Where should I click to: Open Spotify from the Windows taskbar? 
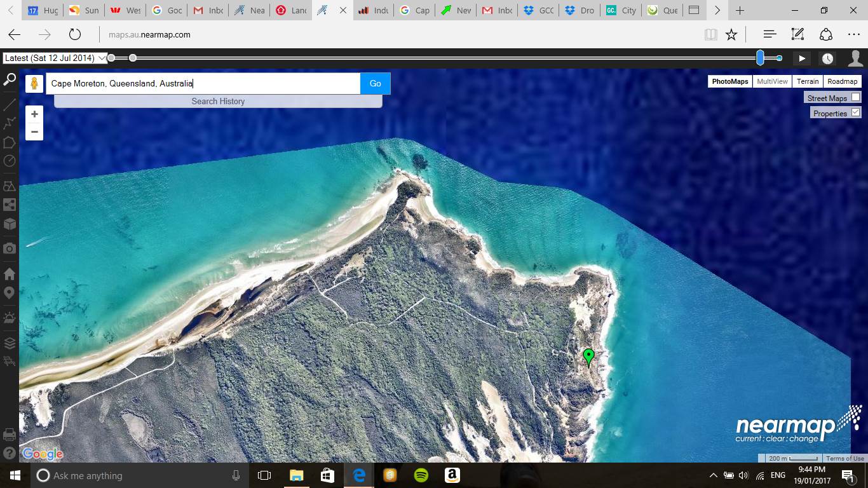(x=421, y=475)
